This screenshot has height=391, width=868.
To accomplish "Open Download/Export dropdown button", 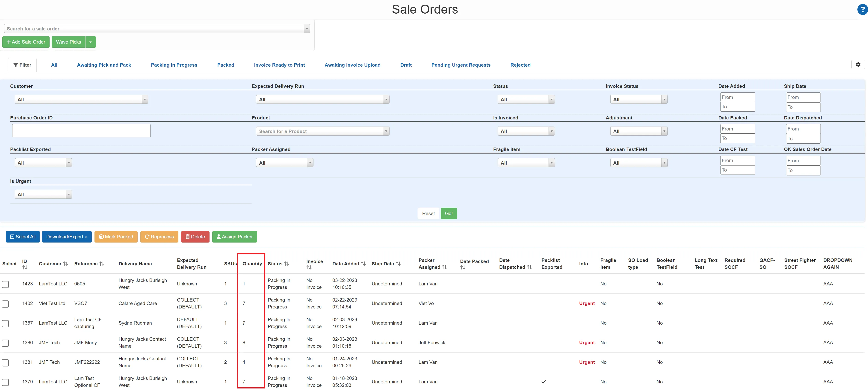I will (x=67, y=237).
